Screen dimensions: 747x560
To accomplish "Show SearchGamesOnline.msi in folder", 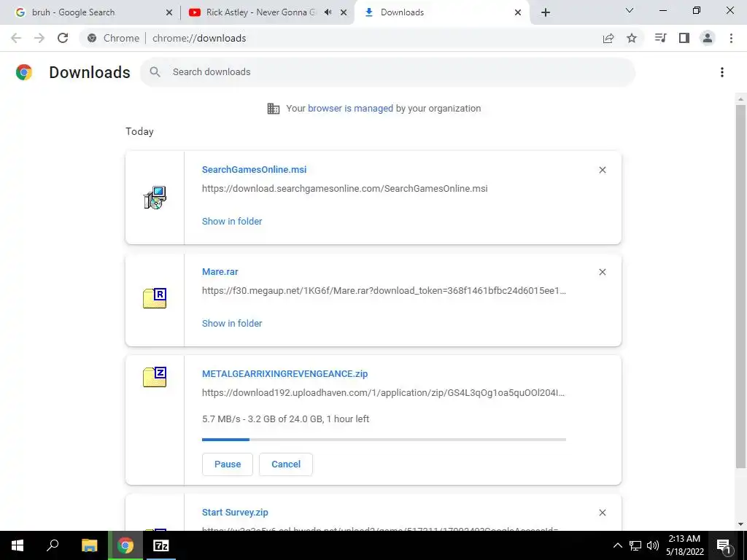I will coord(231,221).
